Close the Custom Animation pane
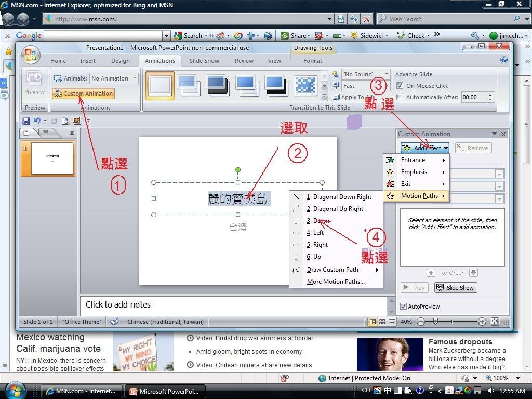Image resolution: width=532 pixels, height=399 pixels. coord(503,134)
